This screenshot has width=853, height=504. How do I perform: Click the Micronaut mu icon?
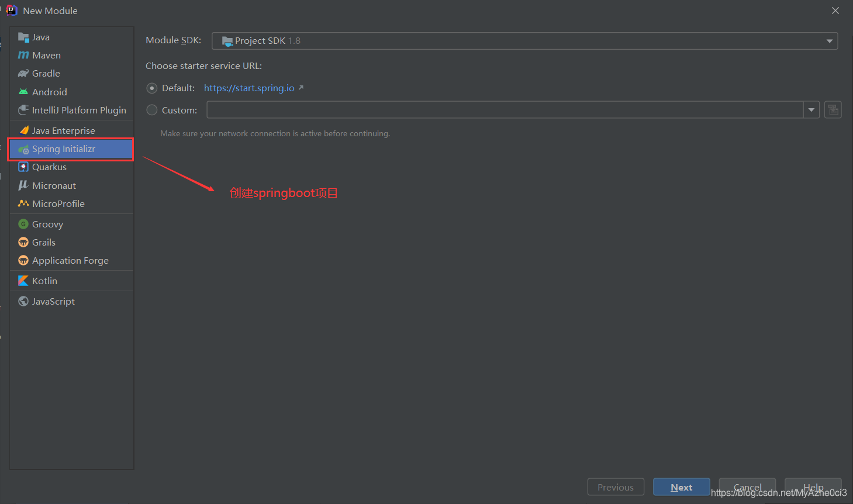pos(23,185)
